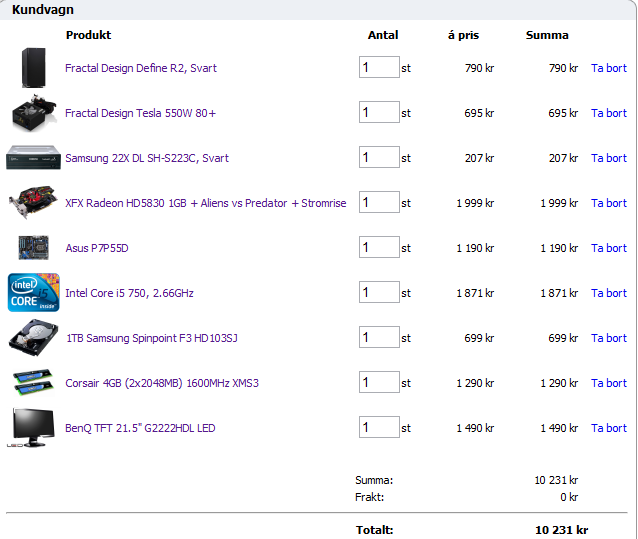The height and width of the screenshot is (539, 638).
Task: Click the Corsair RAM memory image
Action: point(33,383)
